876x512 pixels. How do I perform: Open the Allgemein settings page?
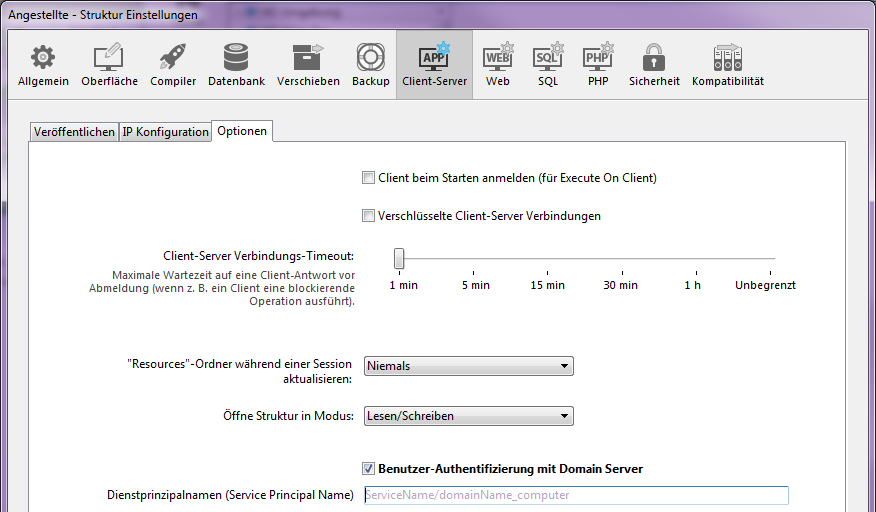(x=43, y=65)
